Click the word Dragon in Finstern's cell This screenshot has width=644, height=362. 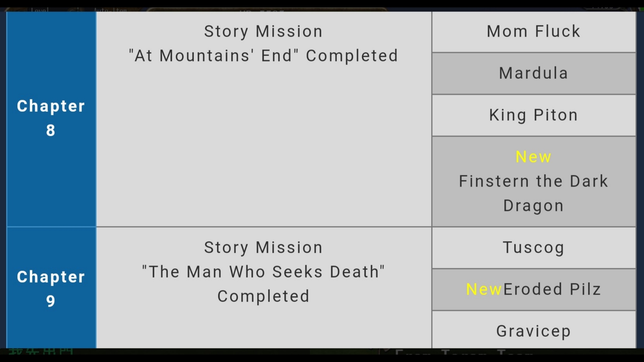click(x=533, y=206)
